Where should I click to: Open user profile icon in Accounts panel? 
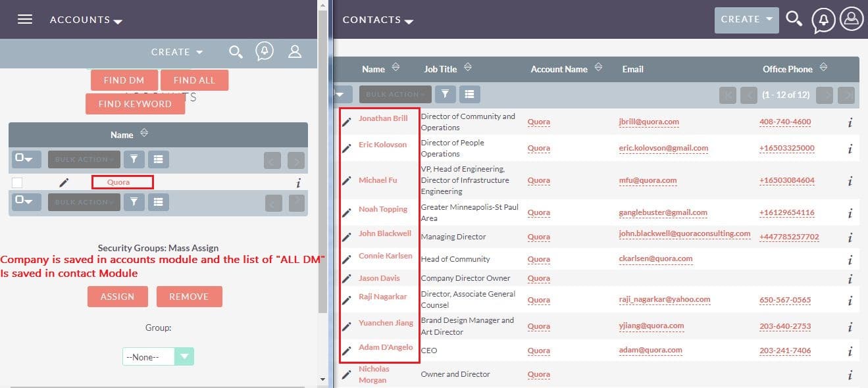point(295,51)
